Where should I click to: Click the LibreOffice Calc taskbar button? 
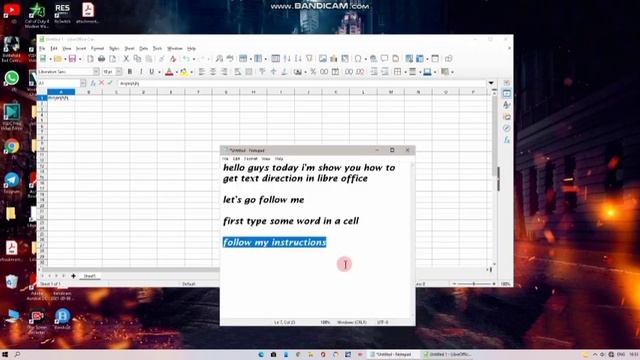(x=448, y=354)
